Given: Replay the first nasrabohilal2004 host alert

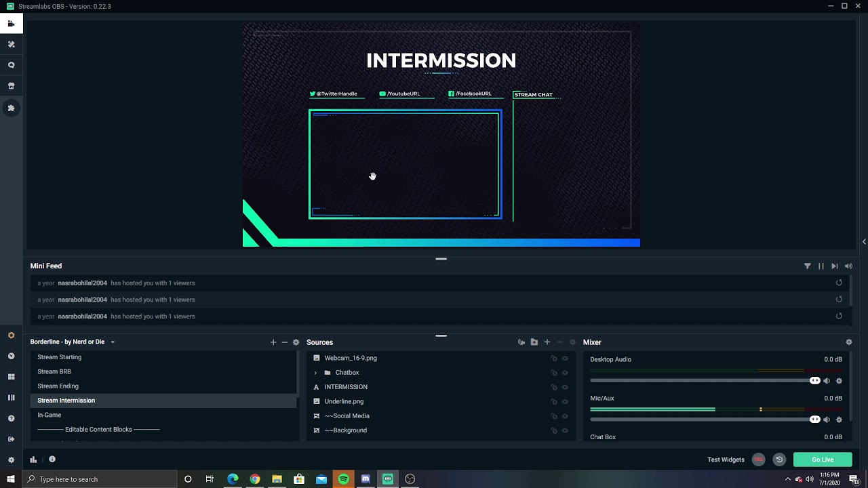Looking at the screenshot, I should 839,283.
